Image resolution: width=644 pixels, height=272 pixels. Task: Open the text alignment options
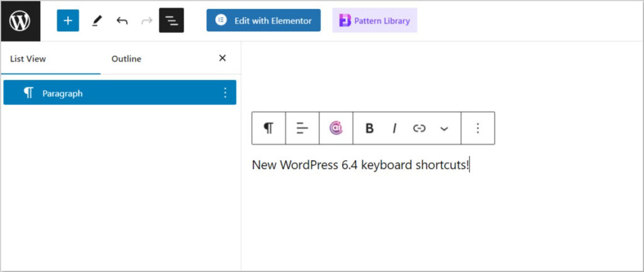303,128
